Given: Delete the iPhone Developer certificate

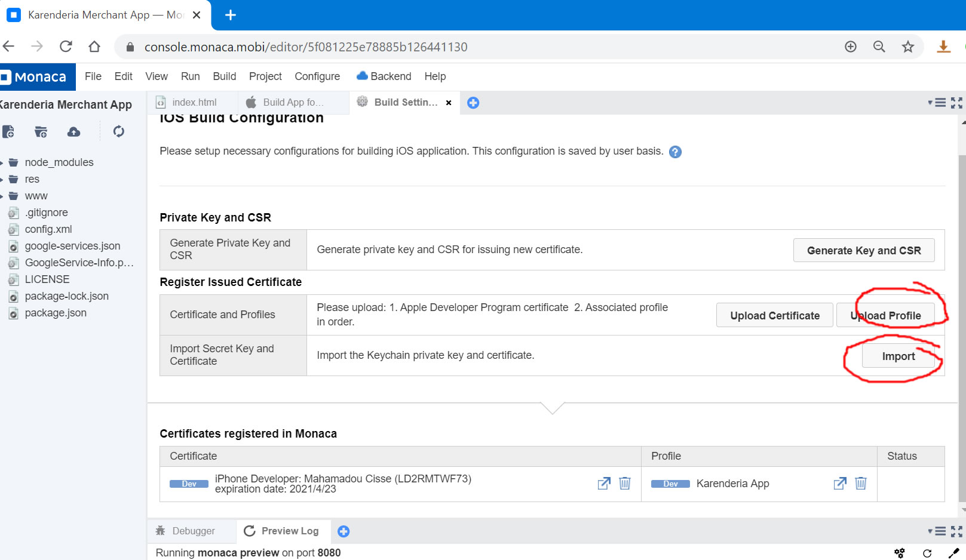Looking at the screenshot, I should pos(624,483).
